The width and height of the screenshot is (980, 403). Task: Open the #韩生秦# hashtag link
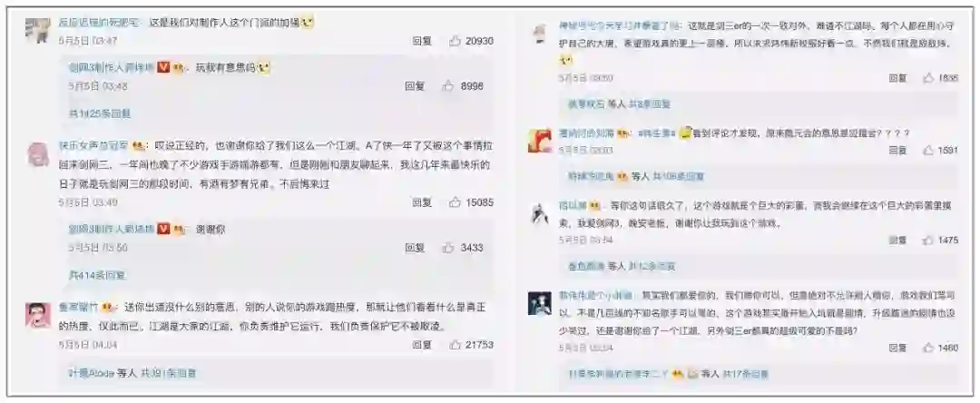(x=652, y=133)
